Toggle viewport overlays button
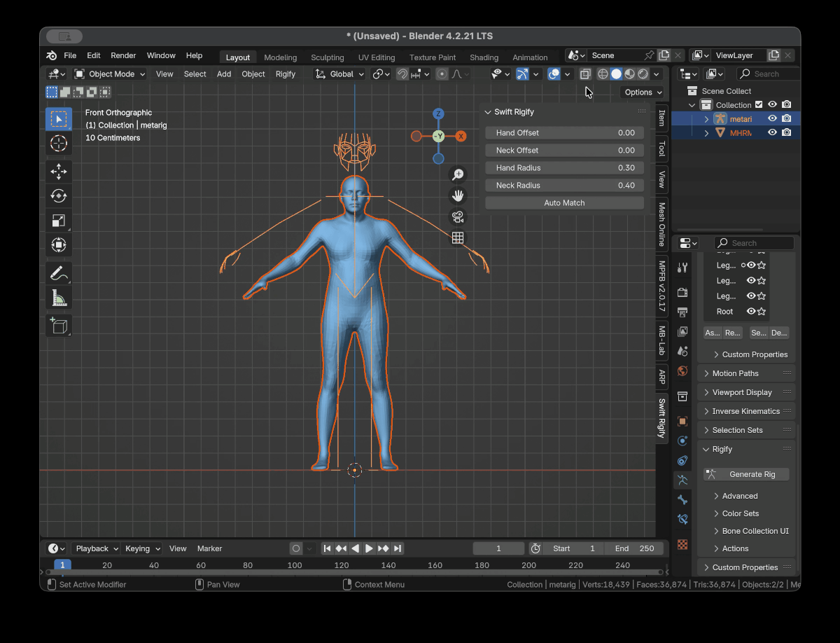 554,74
